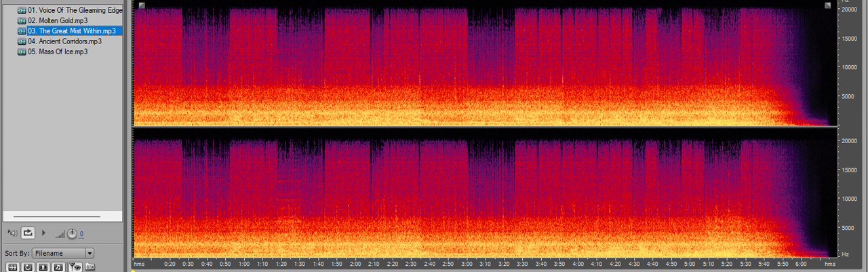868x272 pixels.
Task: Toggle show MIDI files music note icon
Action: point(58,267)
